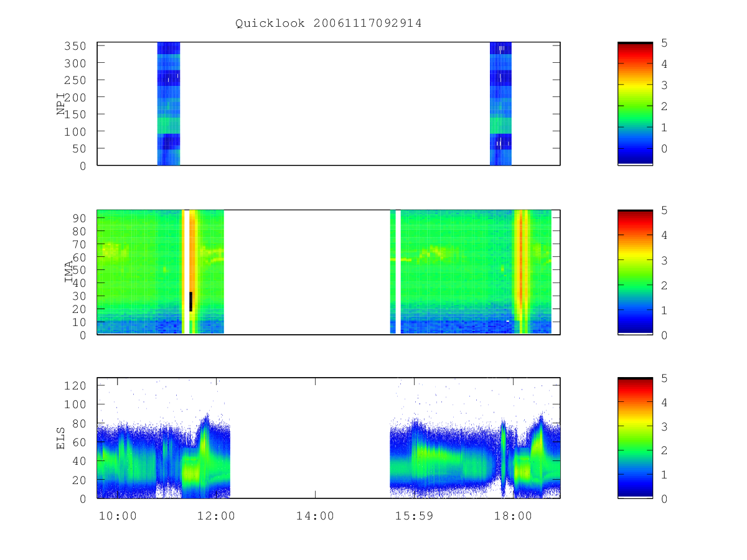Select the NPI y-axis label
Viewport: 747px width, 560px height.
(x=62, y=103)
